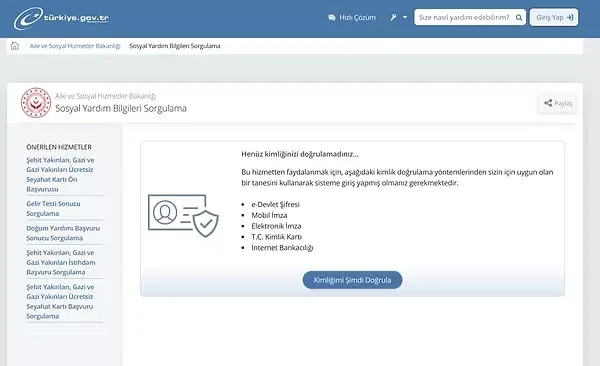Click the identity card shield illustration
The image size is (600, 366).
click(183, 215)
